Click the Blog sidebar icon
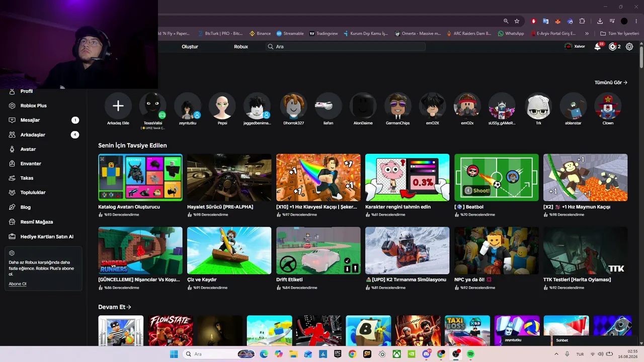This screenshot has width=644, height=362. tap(12, 207)
